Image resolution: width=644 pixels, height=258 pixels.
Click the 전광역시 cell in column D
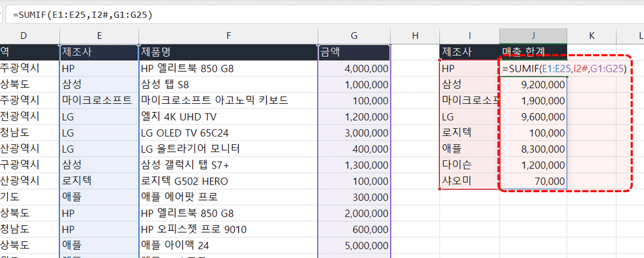click(30, 117)
